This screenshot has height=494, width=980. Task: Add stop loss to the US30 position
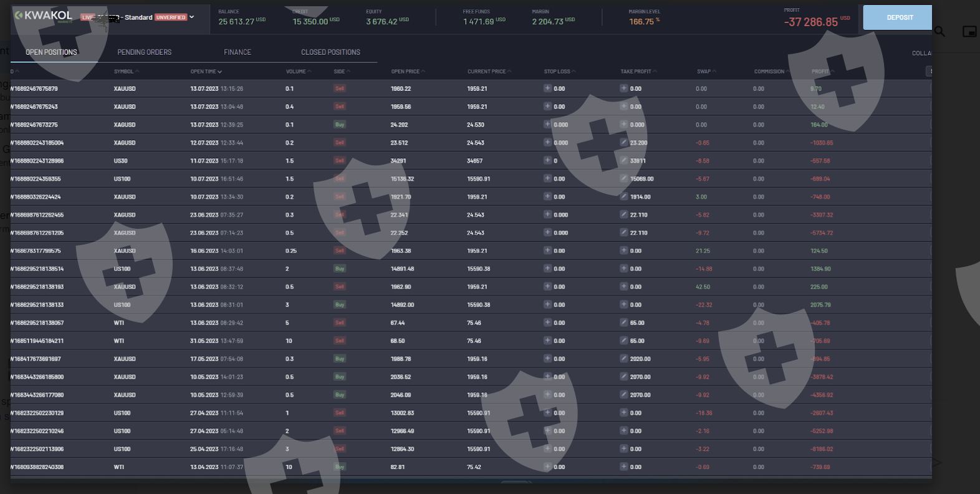(547, 161)
